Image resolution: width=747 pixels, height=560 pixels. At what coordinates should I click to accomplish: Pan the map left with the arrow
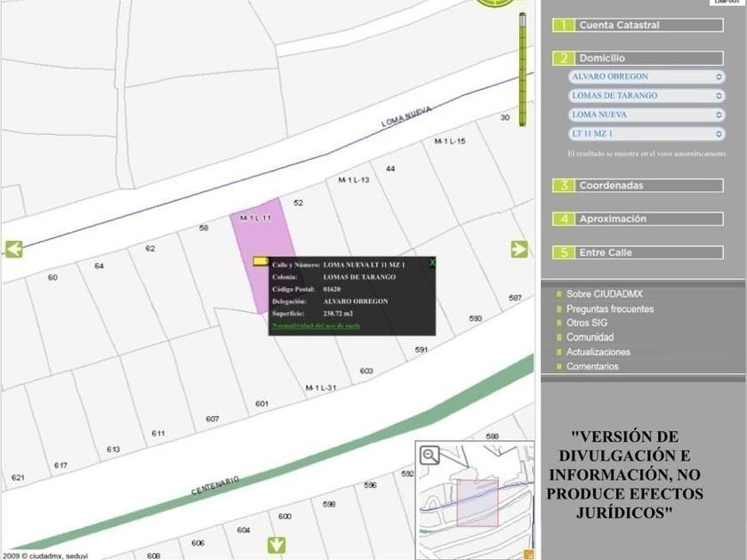point(12,249)
